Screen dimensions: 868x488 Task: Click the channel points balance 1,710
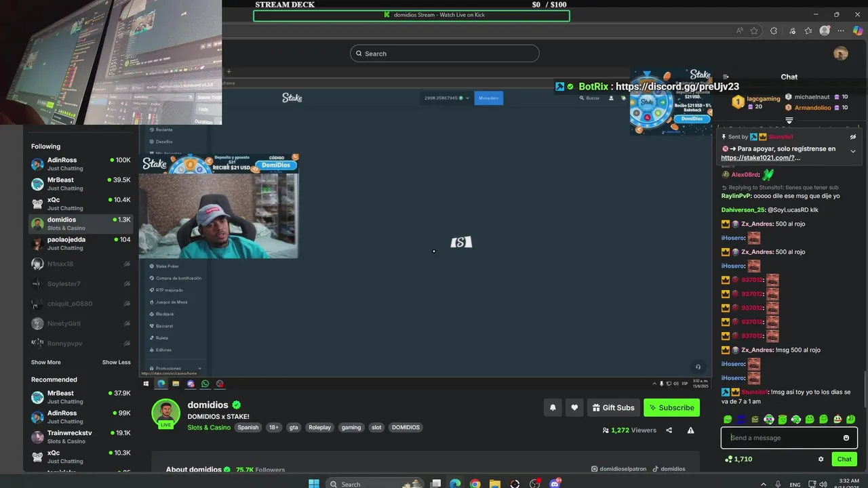(738, 459)
